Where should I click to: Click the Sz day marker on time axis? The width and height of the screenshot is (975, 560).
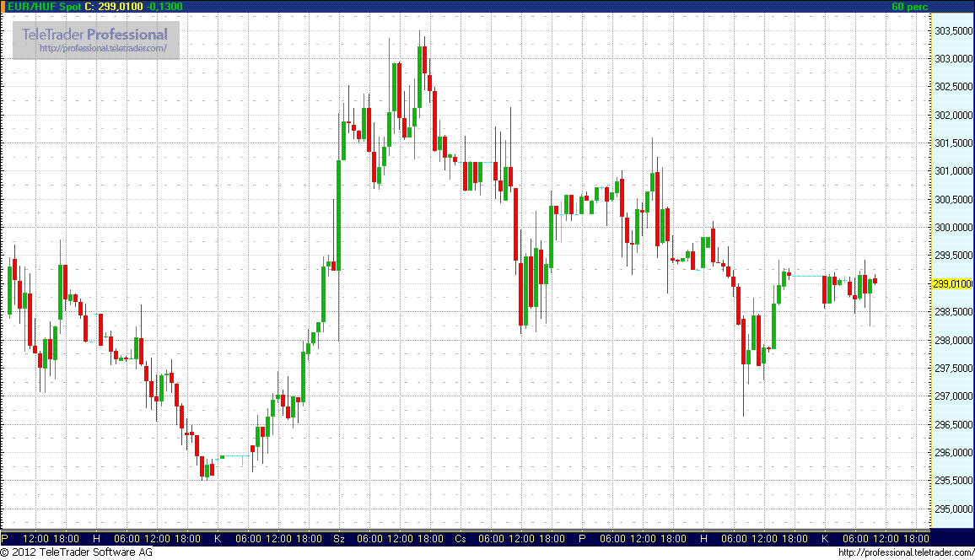click(x=339, y=538)
